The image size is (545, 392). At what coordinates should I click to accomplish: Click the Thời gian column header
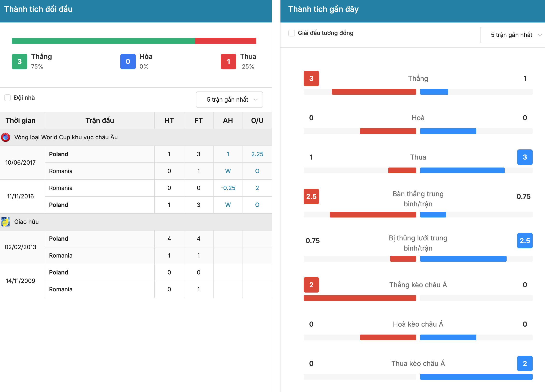[x=21, y=120]
